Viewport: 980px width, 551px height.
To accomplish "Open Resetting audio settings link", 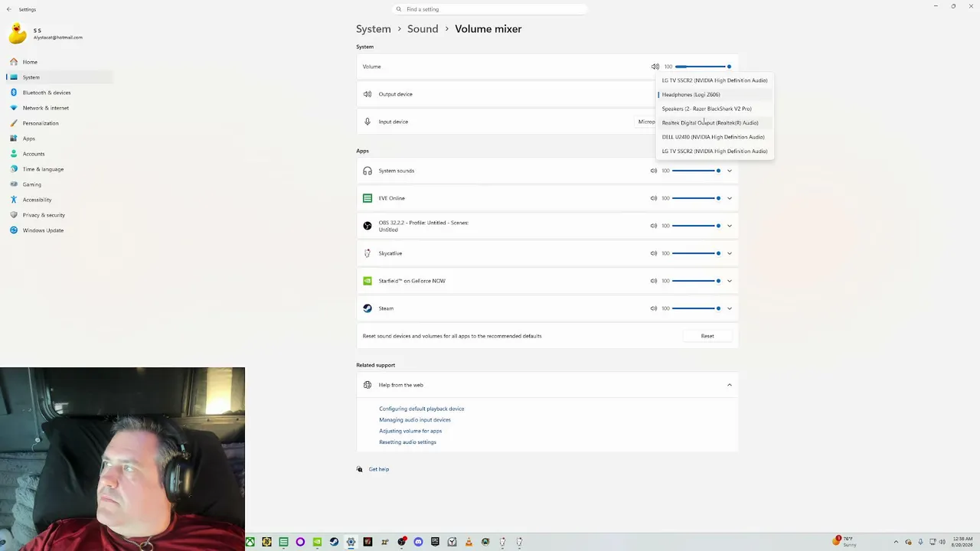I will click(407, 442).
